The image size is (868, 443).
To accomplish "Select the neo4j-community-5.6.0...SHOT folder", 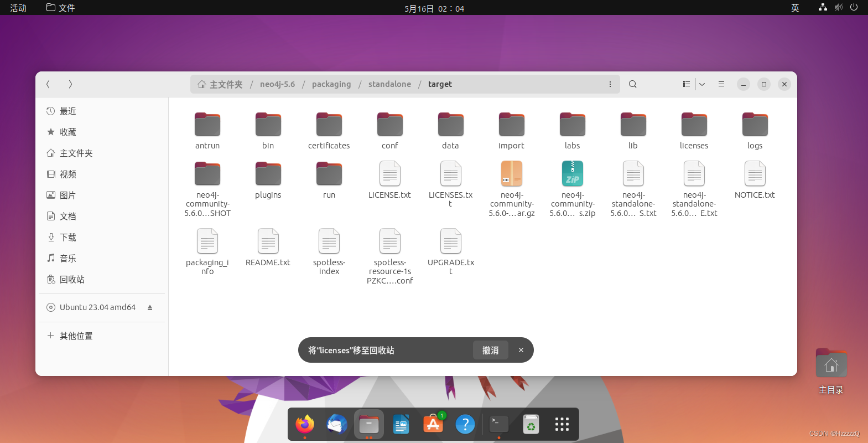I will click(207, 189).
